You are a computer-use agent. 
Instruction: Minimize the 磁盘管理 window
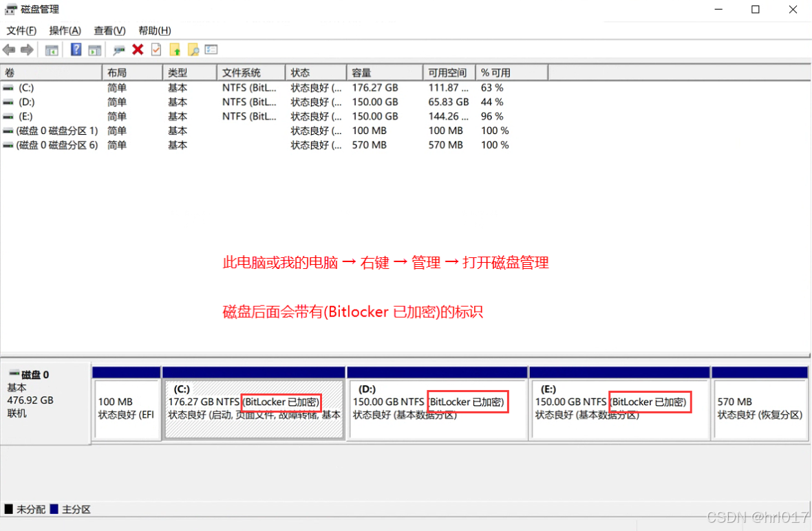click(x=718, y=10)
